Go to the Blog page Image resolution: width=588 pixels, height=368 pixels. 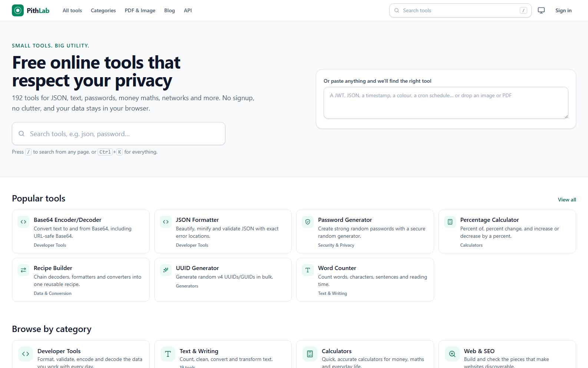tap(169, 10)
